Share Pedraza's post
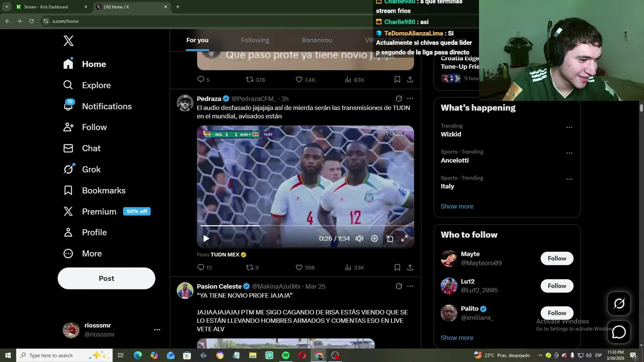644x362 pixels. pyautogui.click(x=410, y=267)
